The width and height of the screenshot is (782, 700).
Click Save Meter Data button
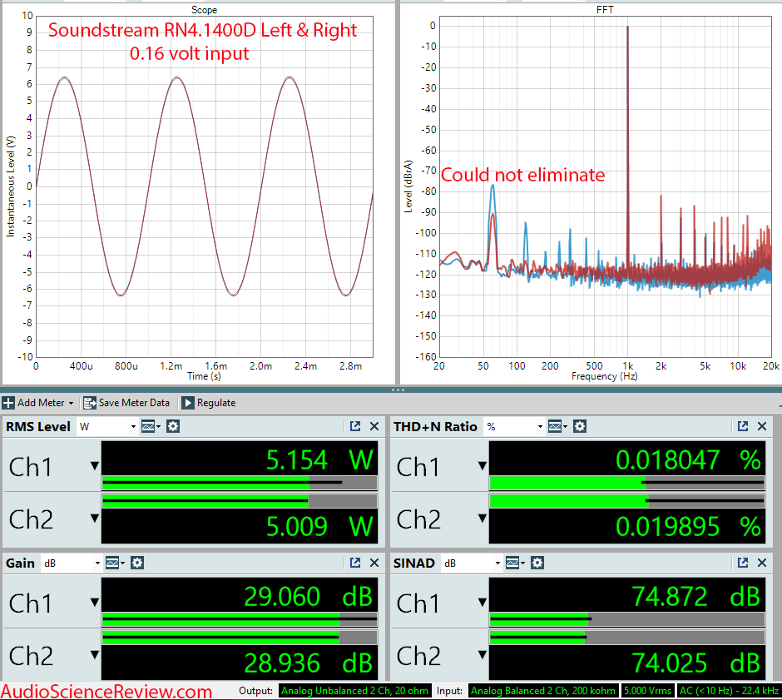(x=126, y=403)
